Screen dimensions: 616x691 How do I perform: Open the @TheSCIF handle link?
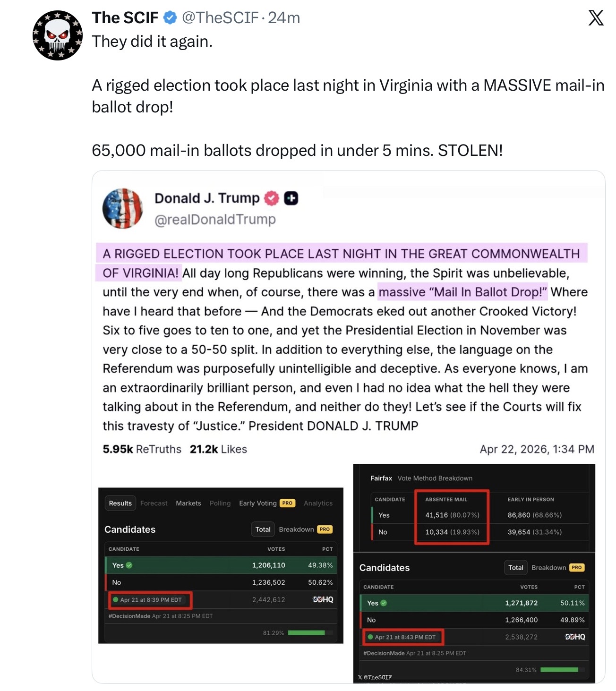(x=220, y=18)
